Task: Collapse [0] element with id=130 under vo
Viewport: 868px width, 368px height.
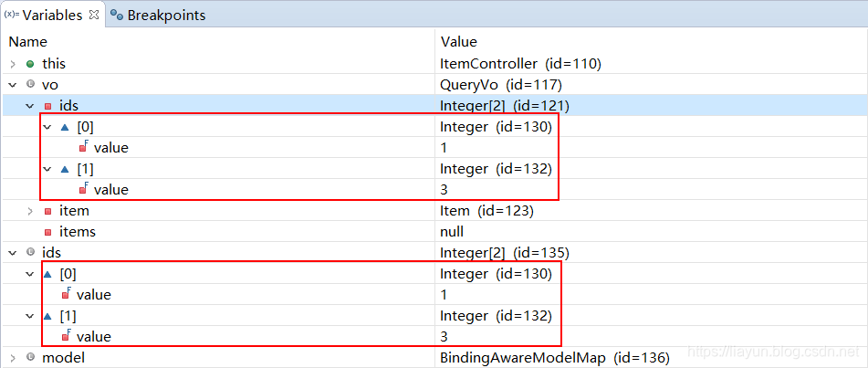Action: [x=47, y=127]
